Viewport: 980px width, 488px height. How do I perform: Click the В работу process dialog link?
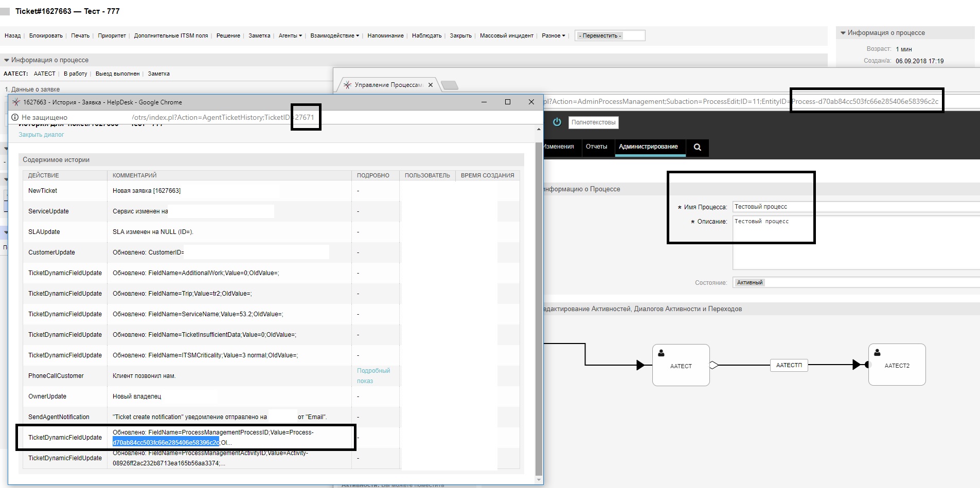click(x=75, y=74)
